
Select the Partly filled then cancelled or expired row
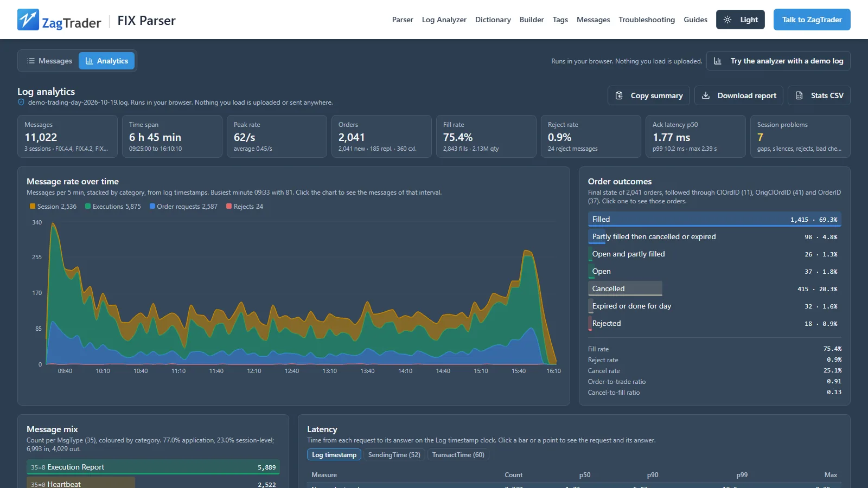pos(714,236)
